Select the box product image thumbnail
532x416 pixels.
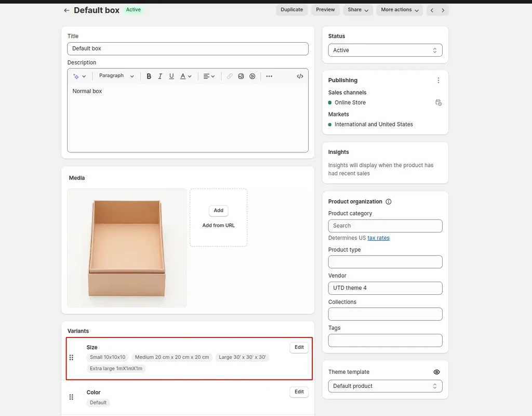pyautogui.click(x=127, y=248)
